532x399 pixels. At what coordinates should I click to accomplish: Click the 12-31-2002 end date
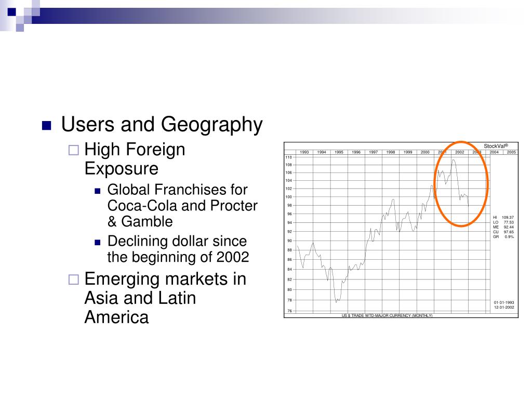(x=504, y=308)
